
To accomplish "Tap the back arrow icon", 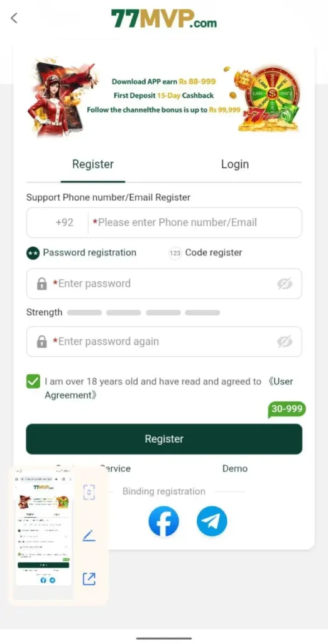I will [x=14, y=18].
